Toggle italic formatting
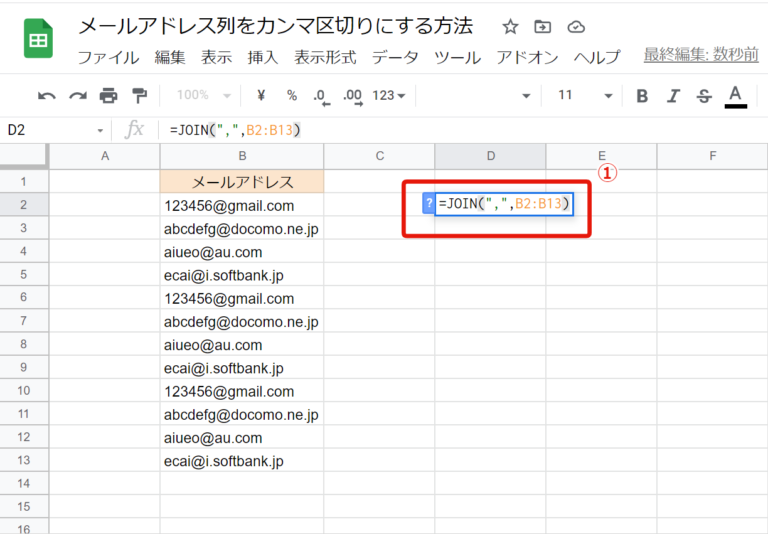Image resolution: width=768 pixels, height=534 pixels. 673,96
